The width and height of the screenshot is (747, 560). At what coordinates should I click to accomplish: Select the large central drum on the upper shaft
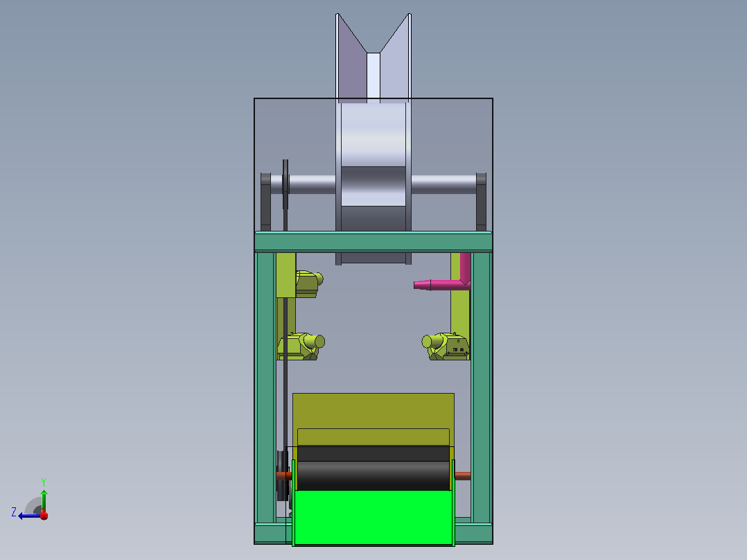[x=373, y=184]
